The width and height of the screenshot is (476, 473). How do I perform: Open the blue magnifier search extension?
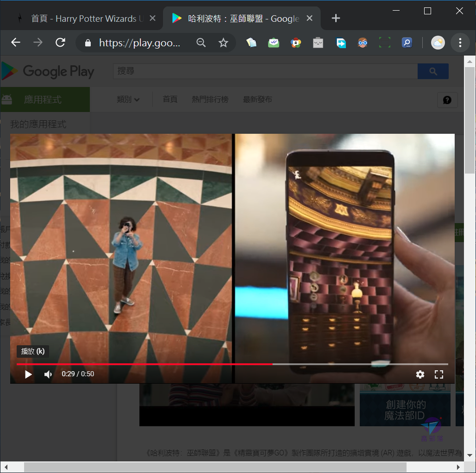407,43
